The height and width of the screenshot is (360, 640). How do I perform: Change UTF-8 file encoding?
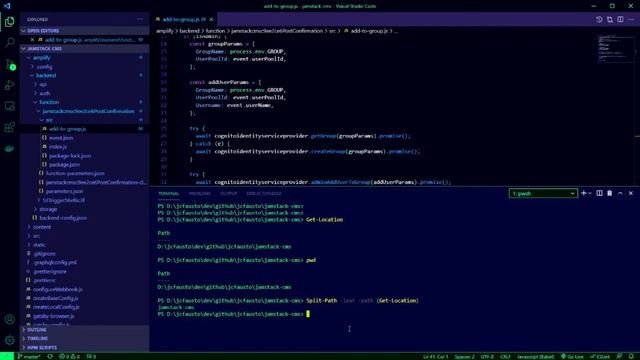click(487, 356)
